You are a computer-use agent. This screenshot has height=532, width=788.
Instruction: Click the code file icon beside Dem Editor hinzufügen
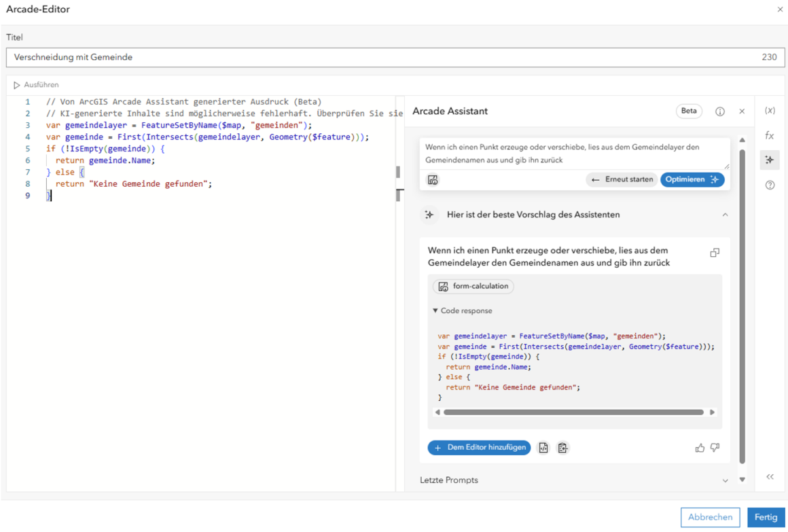point(543,448)
